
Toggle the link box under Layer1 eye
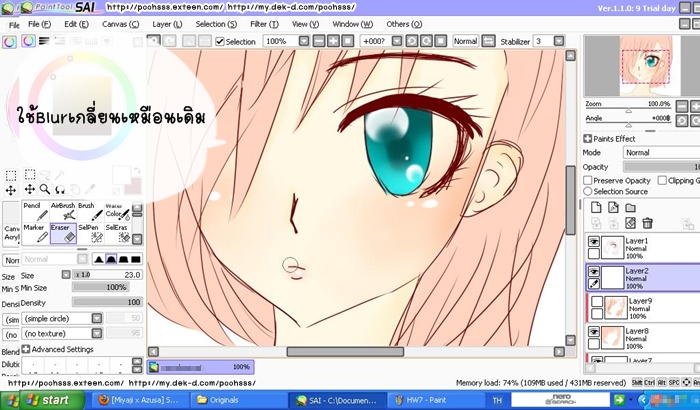[593, 254]
